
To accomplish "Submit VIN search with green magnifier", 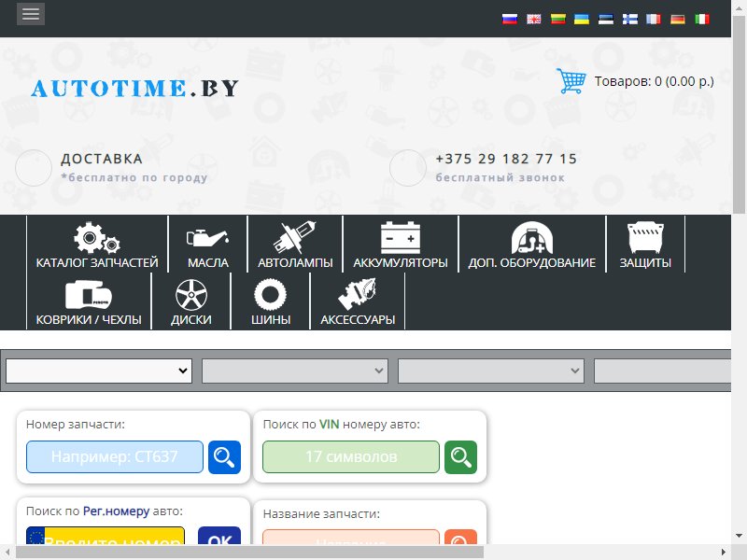I will (x=460, y=457).
